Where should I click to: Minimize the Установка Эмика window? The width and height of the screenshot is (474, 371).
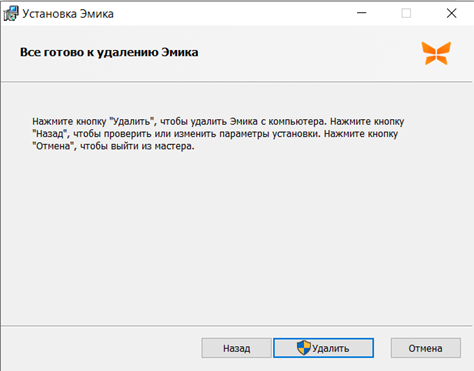pyautogui.click(x=362, y=13)
